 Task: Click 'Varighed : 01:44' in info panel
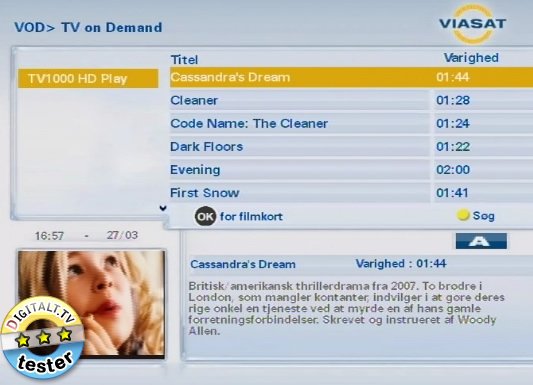pos(401,263)
